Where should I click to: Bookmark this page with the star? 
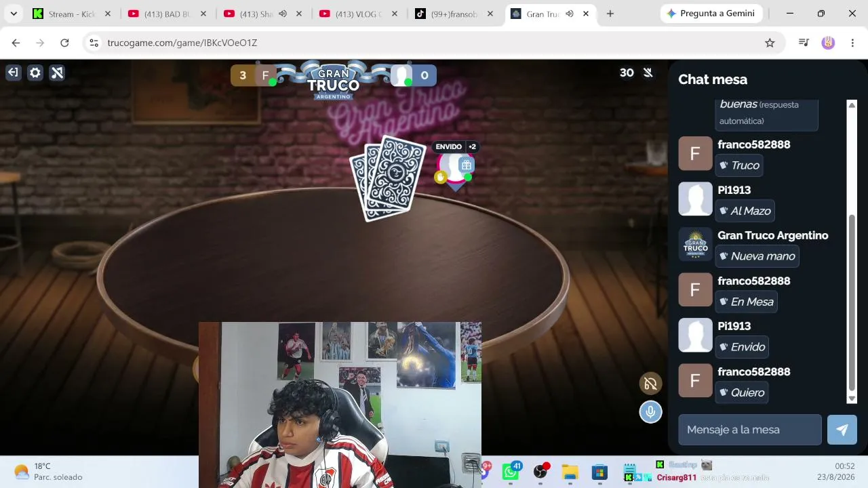(770, 43)
